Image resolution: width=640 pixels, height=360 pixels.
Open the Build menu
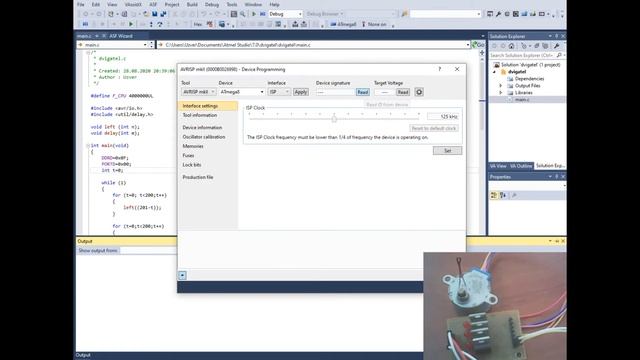(x=192, y=4)
